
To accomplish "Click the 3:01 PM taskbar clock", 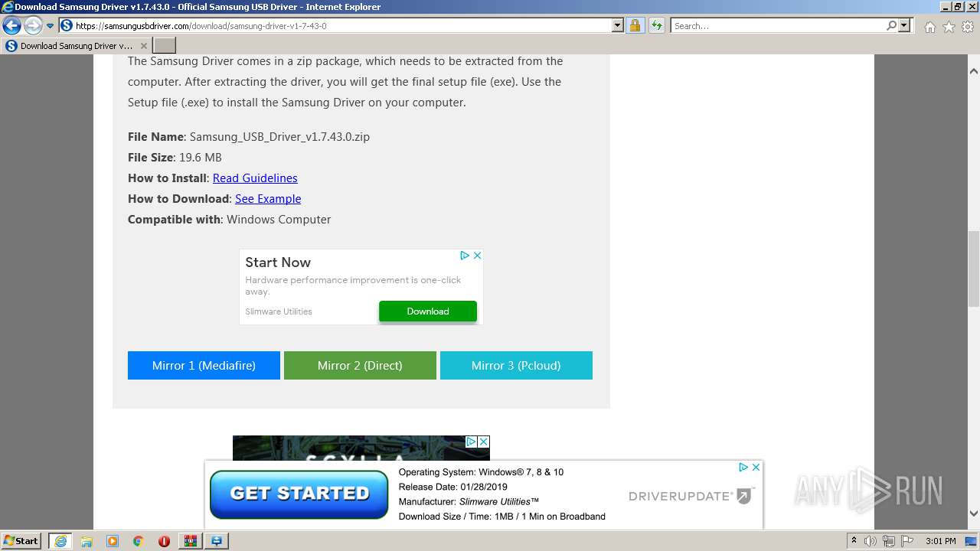I will 941,541.
